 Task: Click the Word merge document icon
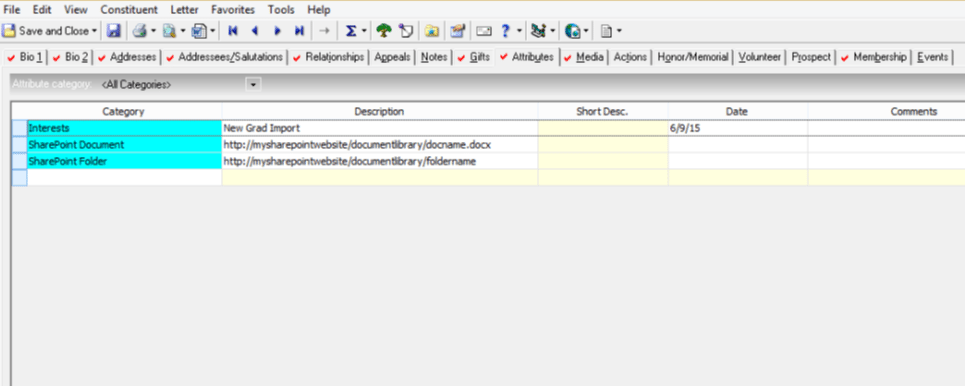click(x=199, y=31)
